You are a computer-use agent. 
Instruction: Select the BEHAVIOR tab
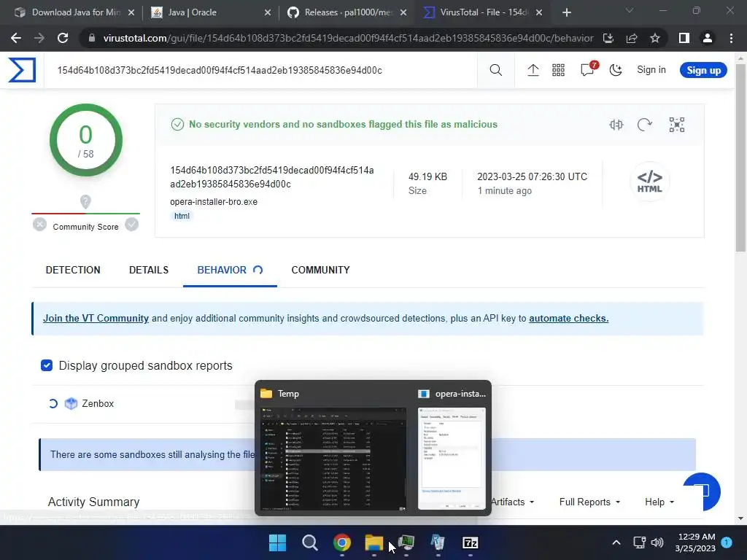[230, 270]
